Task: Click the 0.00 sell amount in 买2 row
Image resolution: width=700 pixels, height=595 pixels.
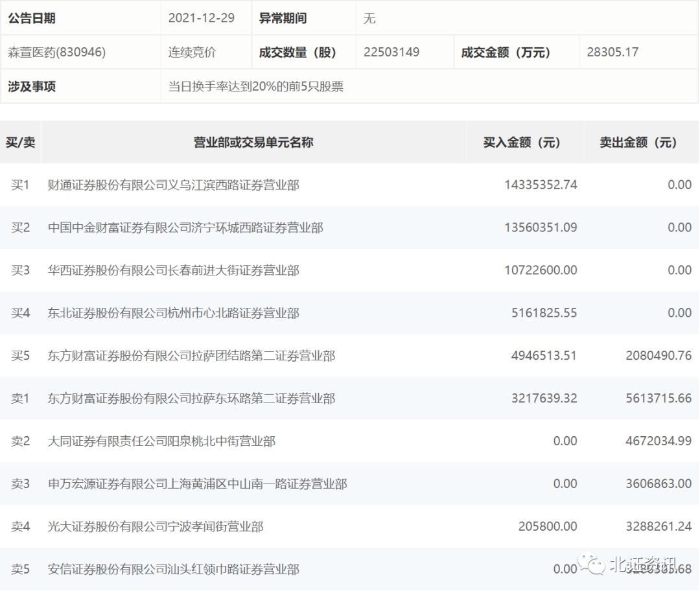Action: [x=679, y=227]
